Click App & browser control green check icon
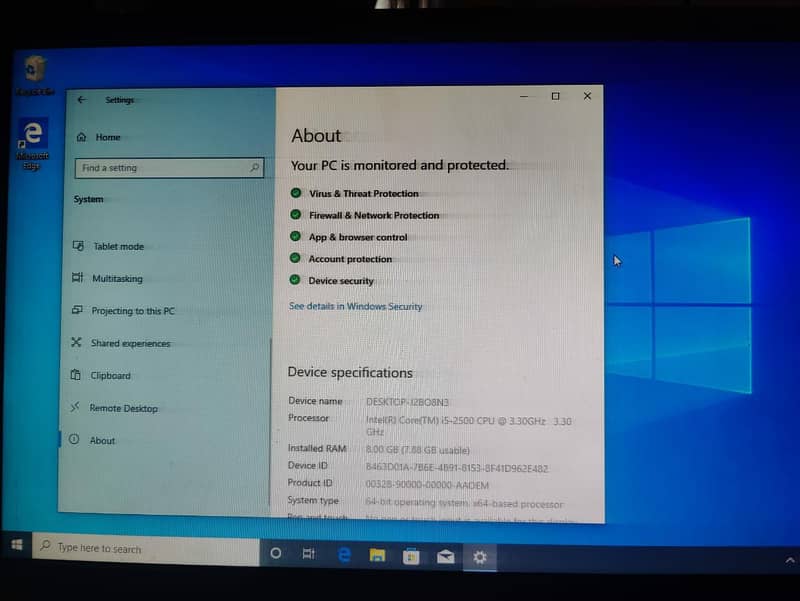This screenshot has width=800, height=601. pos(295,236)
